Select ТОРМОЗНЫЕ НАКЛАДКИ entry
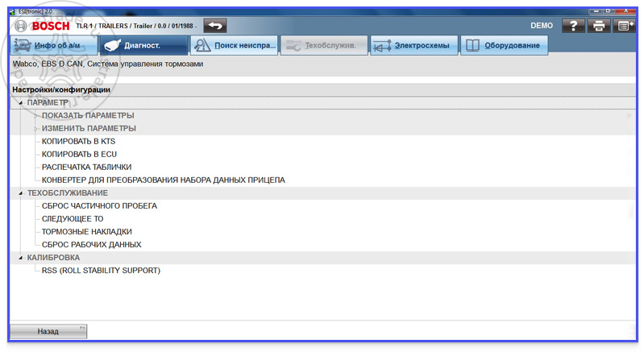 [x=87, y=232]
